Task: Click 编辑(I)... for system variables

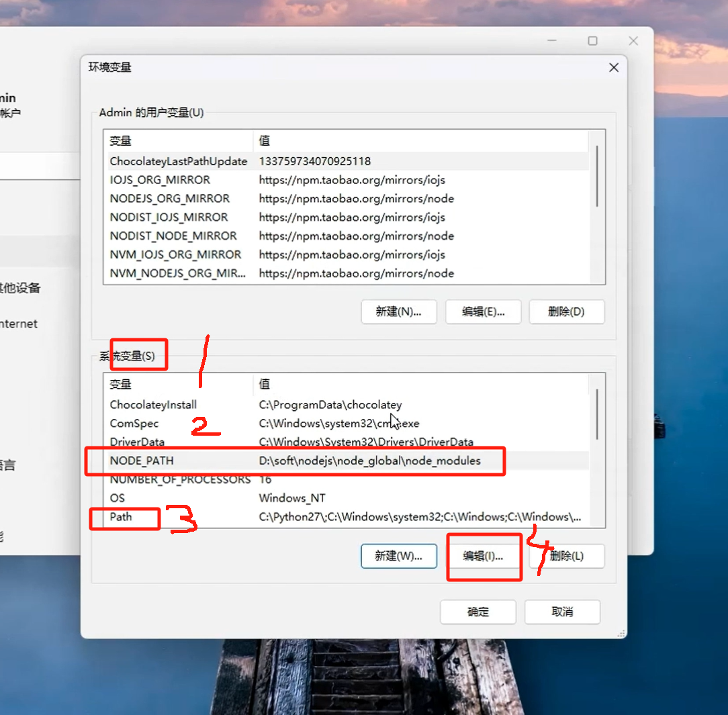Action: pyautogui.click(x=483, y=556)
